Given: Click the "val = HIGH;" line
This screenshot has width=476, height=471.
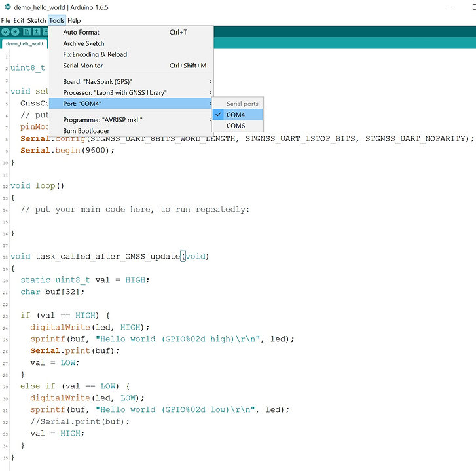Looking at the screenshot, I should [x=58, y=434].
